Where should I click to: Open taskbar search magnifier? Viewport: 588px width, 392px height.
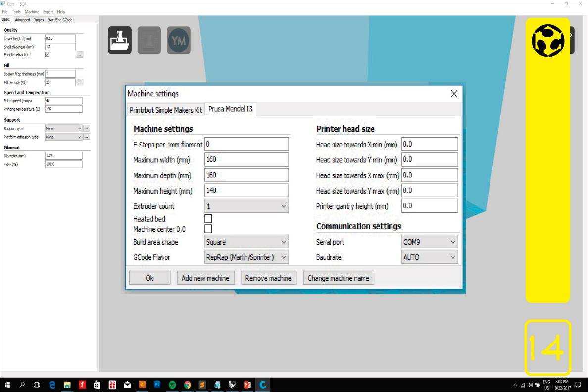click(22, 385)
